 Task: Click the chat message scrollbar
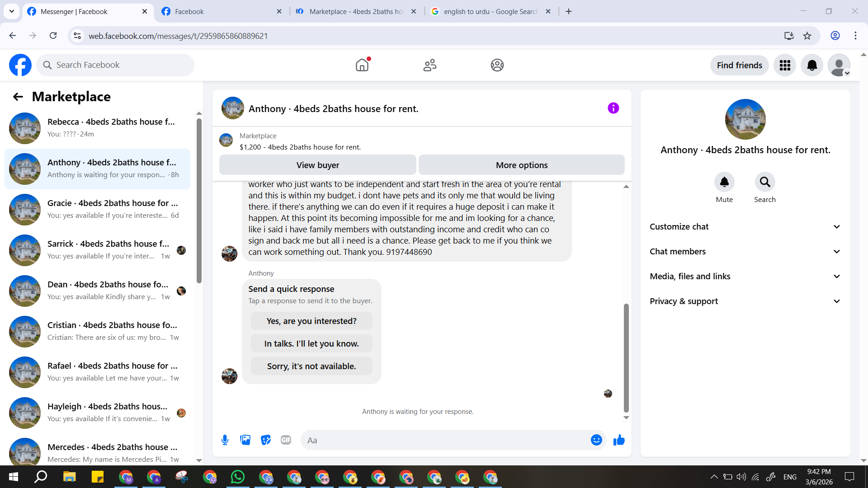pyautogui.click(x=626, y=357)
